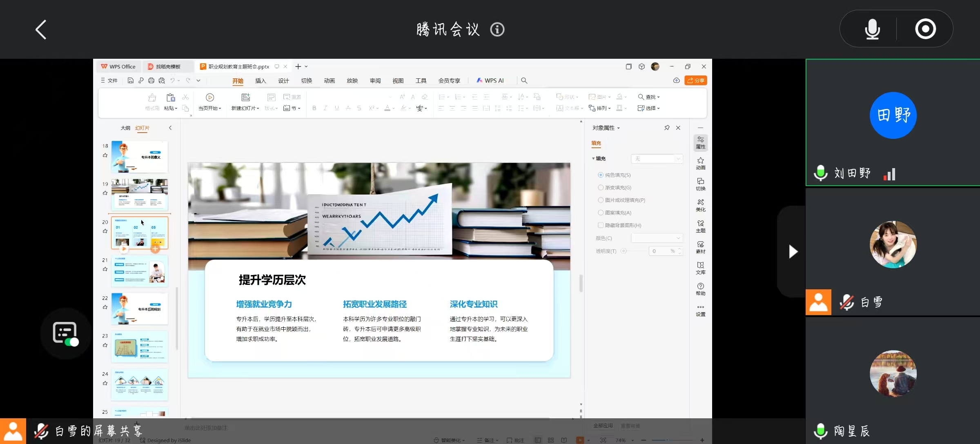Open the 主题 theme sidebar icon

701,226
